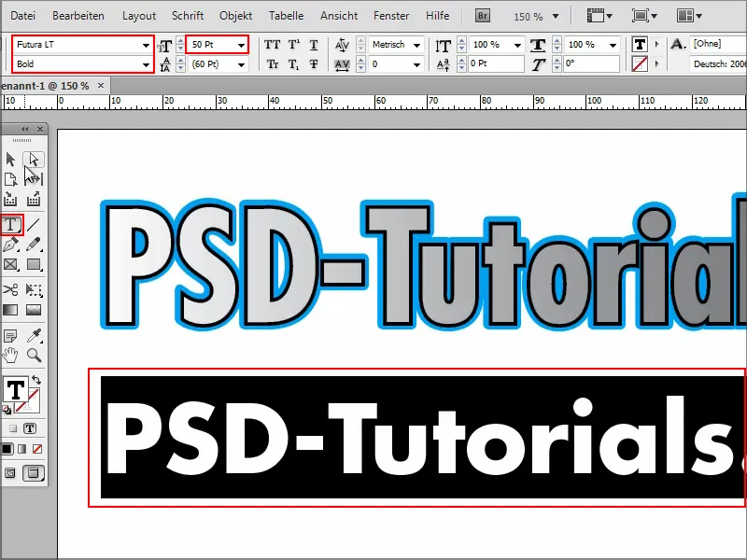The height and width of the screenshot is (560, 747).
Task: Open the screen mode dropdown
Action: (x=644, y=16)
